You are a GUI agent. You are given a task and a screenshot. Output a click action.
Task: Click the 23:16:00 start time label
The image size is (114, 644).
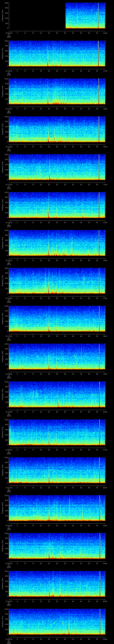point(9,298)
